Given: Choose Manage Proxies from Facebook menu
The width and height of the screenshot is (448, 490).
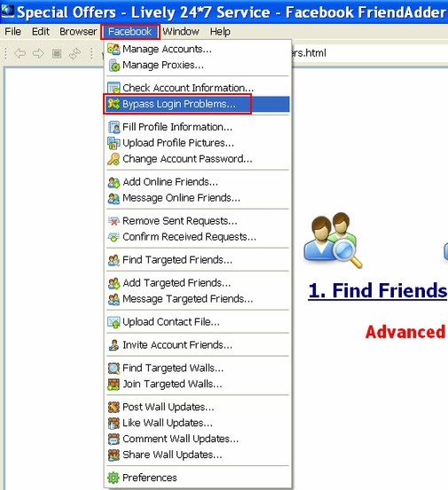Looking at the screenshot, I should 198,66.
